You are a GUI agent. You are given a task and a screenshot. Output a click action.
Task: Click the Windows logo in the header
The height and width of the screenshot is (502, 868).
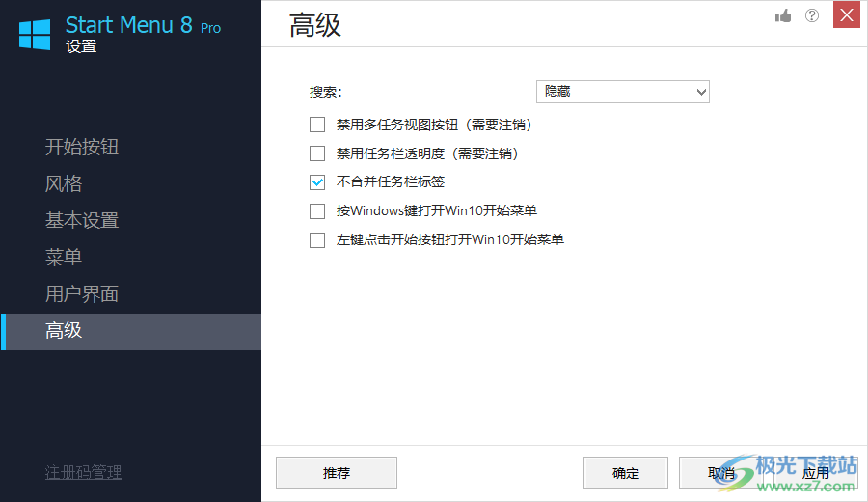pos(35,35)
